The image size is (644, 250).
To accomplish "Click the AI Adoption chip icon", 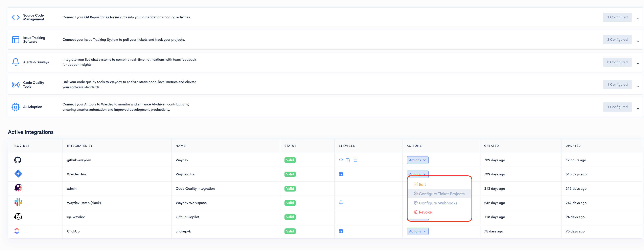I will click(x=16, y=107).
